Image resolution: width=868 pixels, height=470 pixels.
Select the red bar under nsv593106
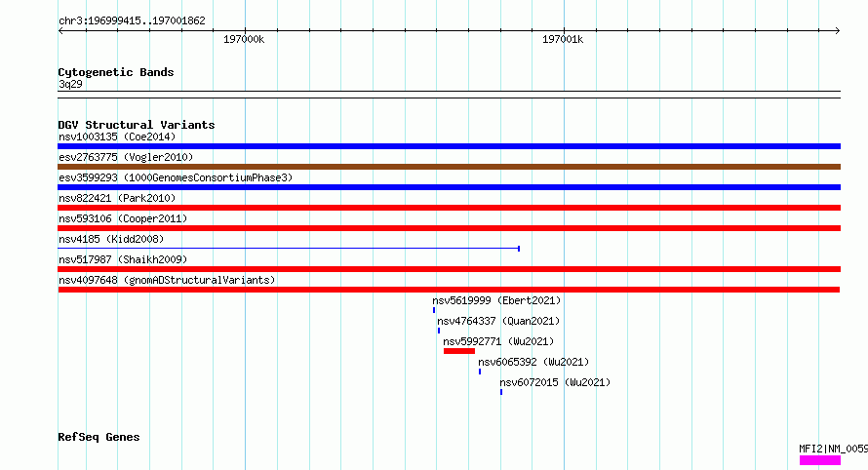449,228
